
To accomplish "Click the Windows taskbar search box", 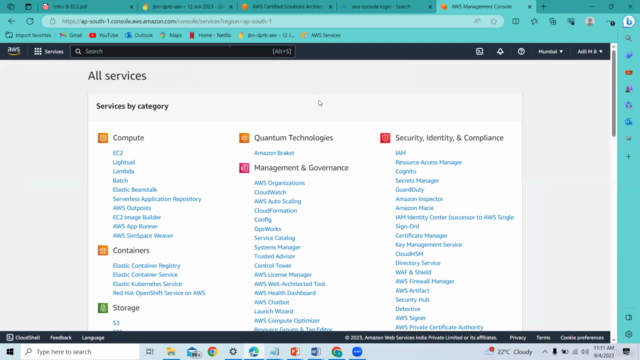I will pyautogui.click(x=80, y=352).
